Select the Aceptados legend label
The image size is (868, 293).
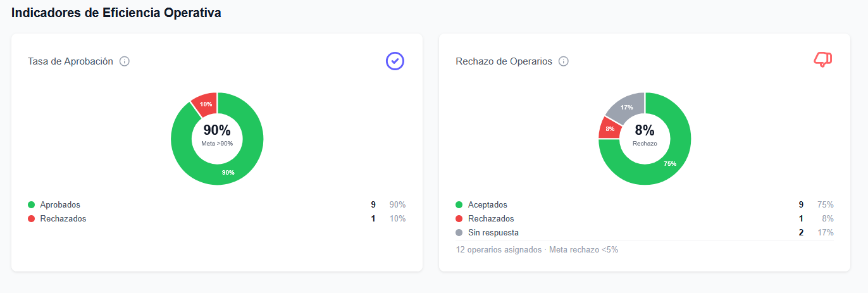(x=488, y=205)
